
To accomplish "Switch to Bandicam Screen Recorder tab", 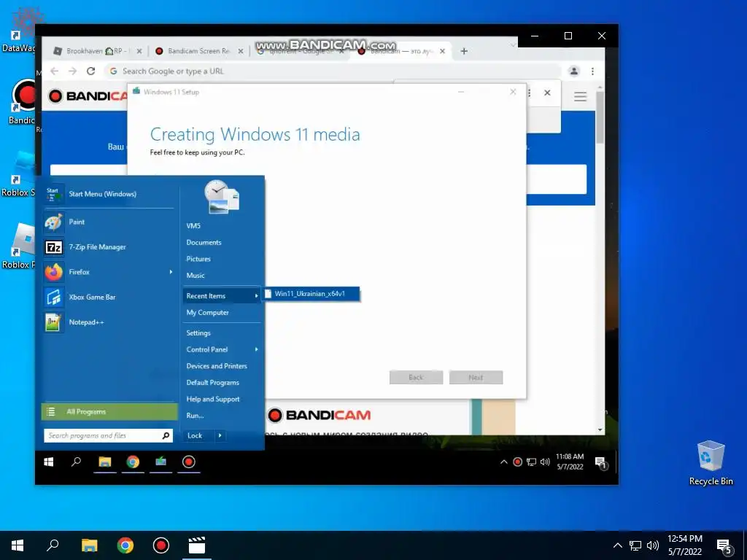I will [x=199, y=51].
